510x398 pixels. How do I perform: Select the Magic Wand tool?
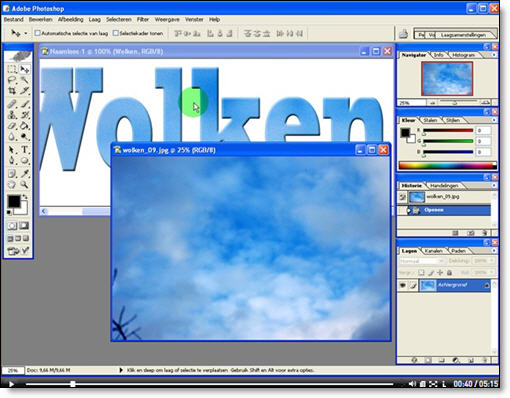25,80
